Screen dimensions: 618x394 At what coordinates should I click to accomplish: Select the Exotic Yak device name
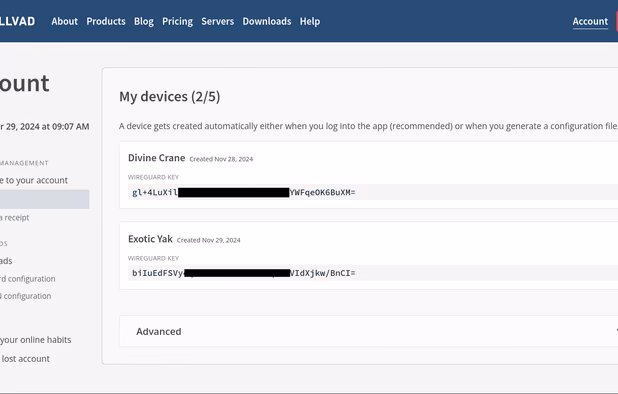point(150,239)
